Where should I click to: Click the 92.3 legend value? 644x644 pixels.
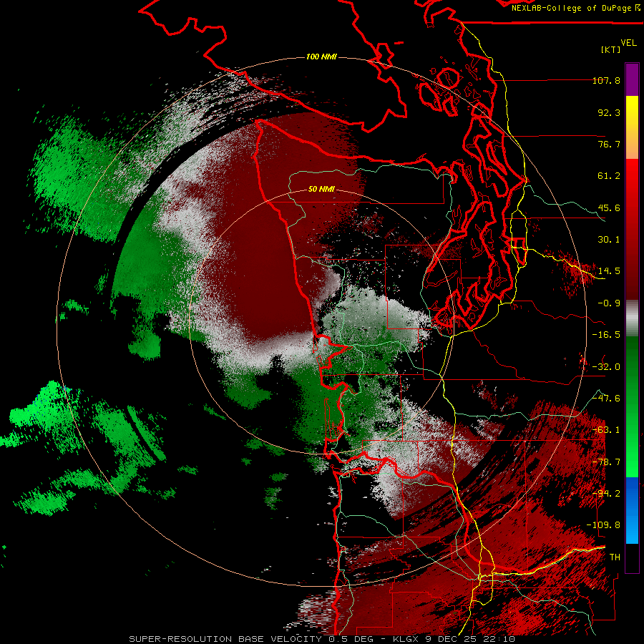[609, 112]
